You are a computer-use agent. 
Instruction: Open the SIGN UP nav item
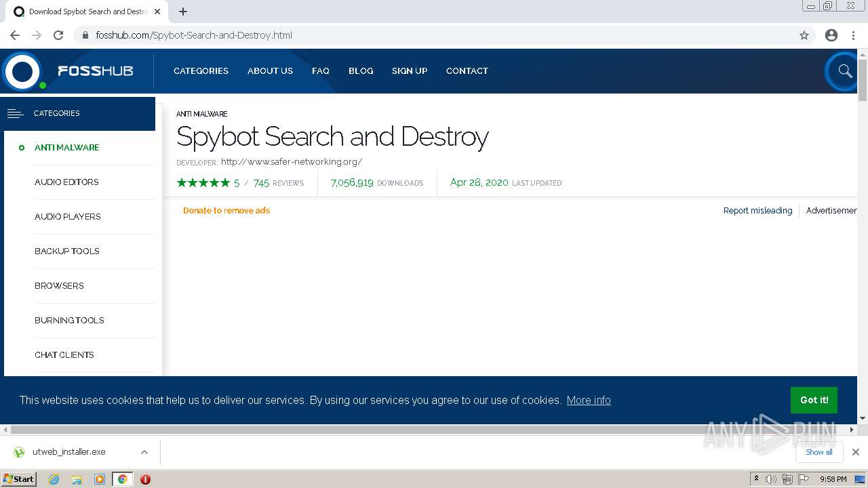point(410,71)
